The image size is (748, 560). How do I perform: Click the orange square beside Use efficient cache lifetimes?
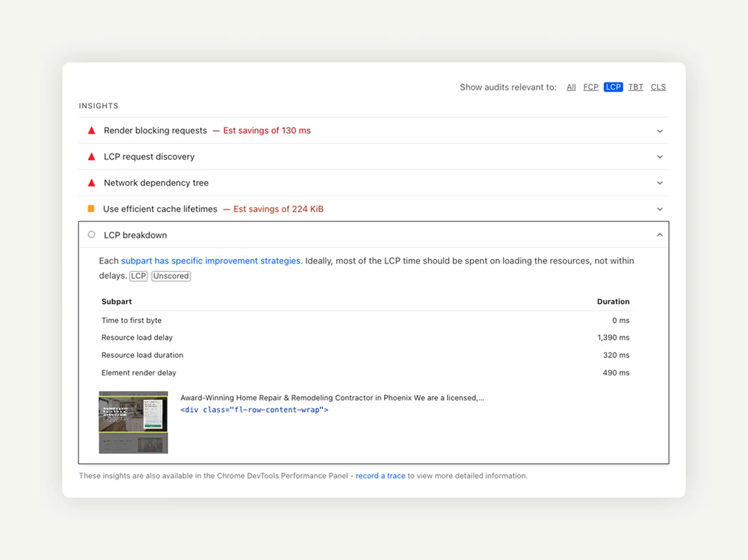coord(91,209)
